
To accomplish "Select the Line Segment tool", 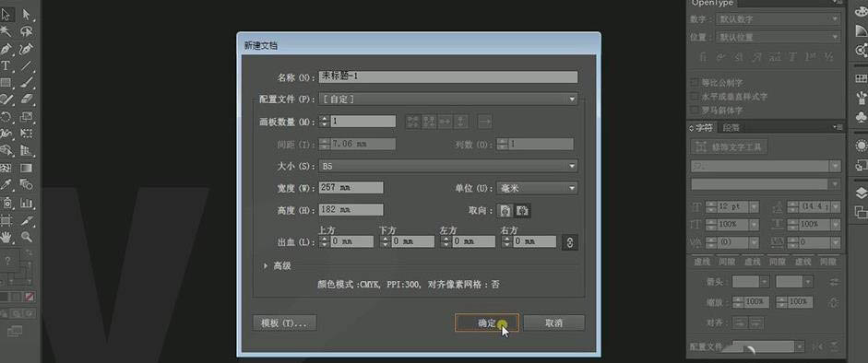I will point(27,65).
